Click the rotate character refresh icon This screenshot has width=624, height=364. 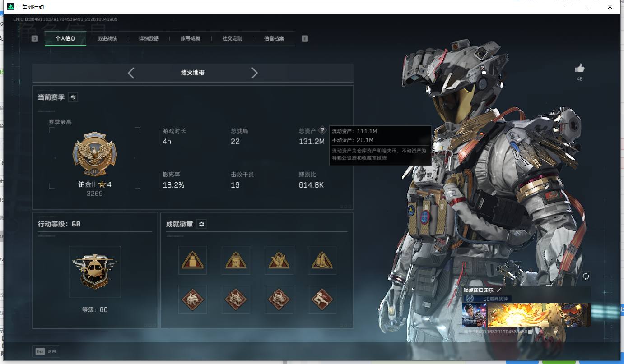[x=586, y=276]
